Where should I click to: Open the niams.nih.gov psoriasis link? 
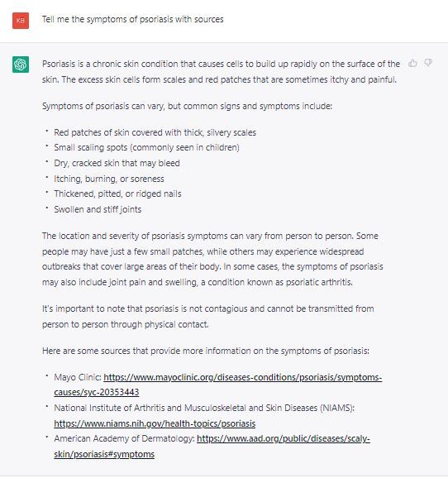tap(155, 423)
